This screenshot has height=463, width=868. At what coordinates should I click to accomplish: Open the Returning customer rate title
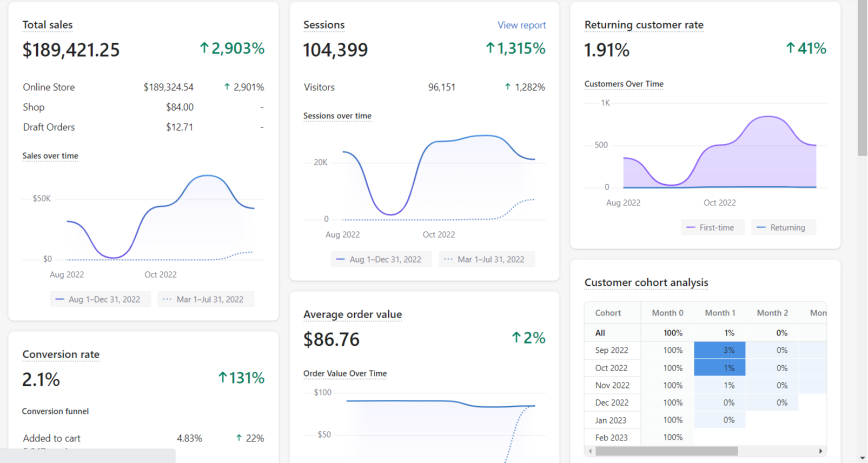[x=644, y=25]
